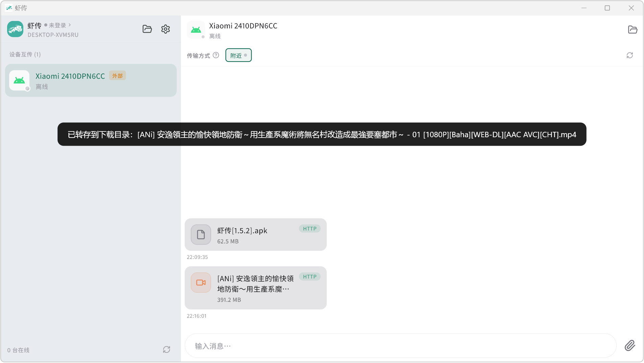Screen dimensions: 644x363
Task: Click the transfer method help icon
Action: coord(216,55)
